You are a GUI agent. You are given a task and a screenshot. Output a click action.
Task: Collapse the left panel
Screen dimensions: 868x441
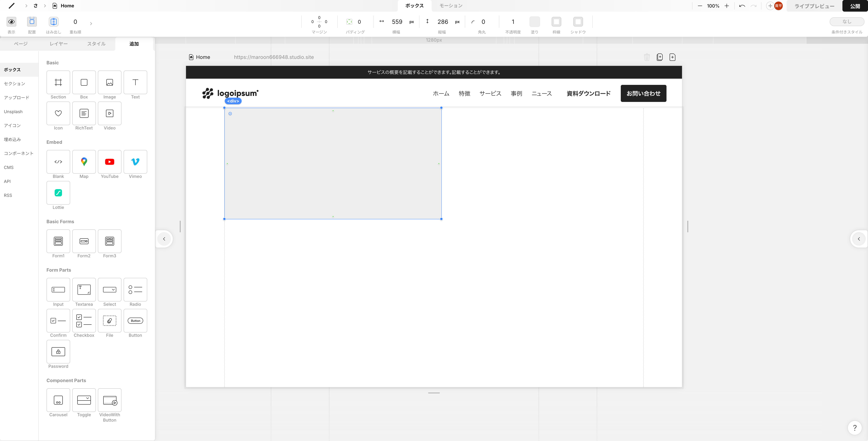(x=164, y=239)
